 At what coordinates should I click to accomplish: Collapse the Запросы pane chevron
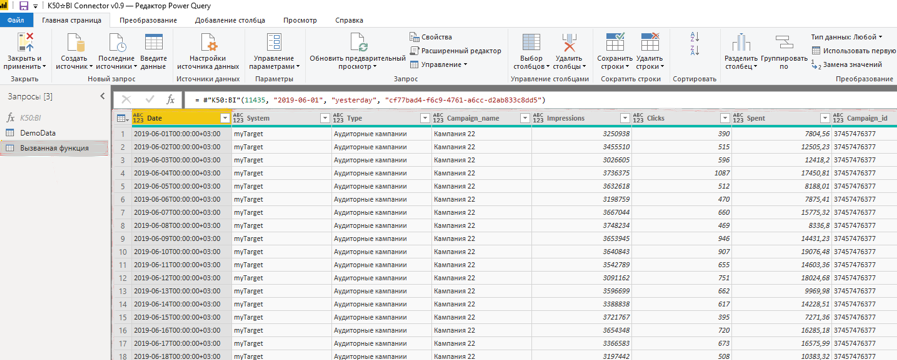[x=102, y=97]
